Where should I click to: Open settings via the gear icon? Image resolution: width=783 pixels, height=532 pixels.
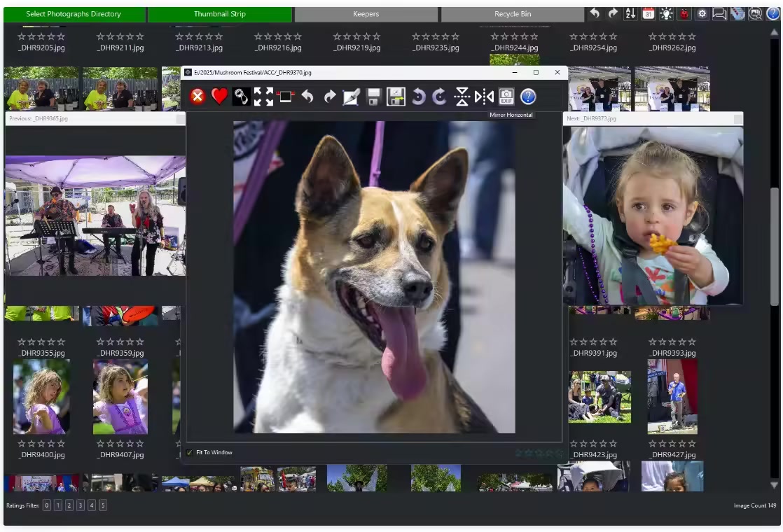tap(701, 13)
